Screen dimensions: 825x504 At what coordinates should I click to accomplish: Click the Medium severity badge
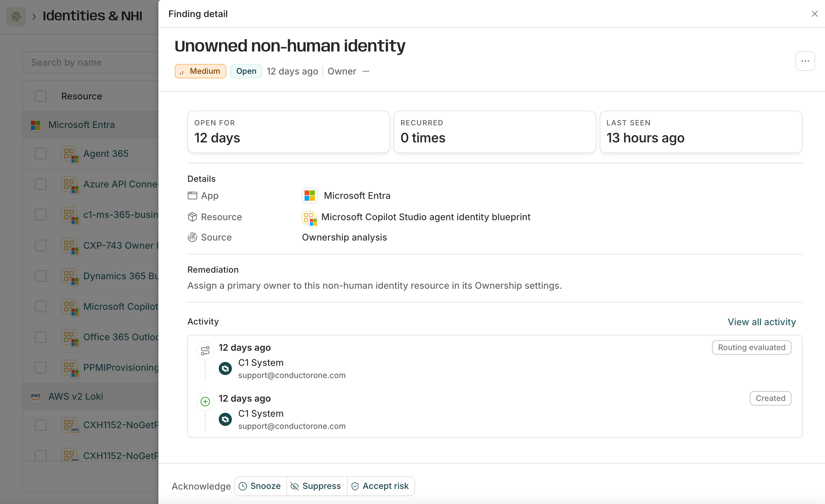pos(200,71)
